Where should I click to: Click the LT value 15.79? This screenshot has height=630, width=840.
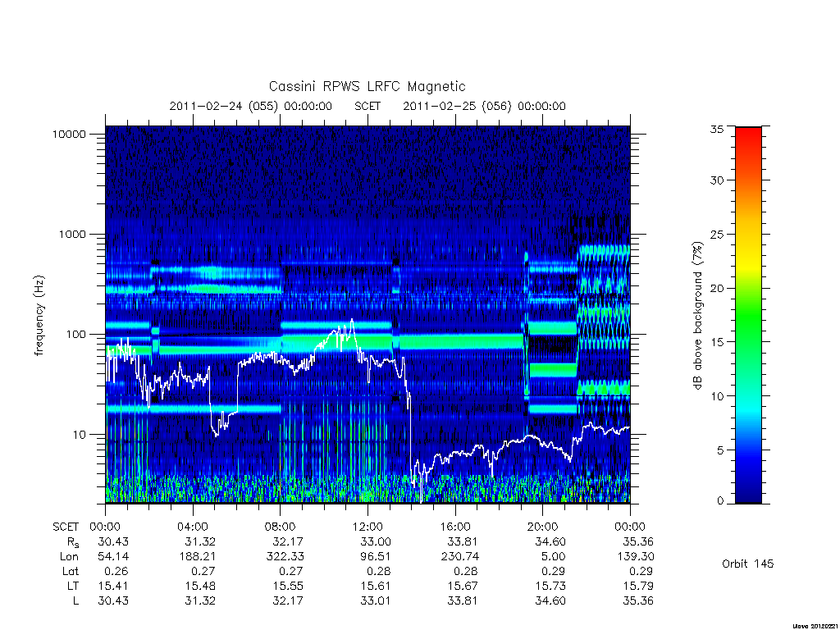638,586
